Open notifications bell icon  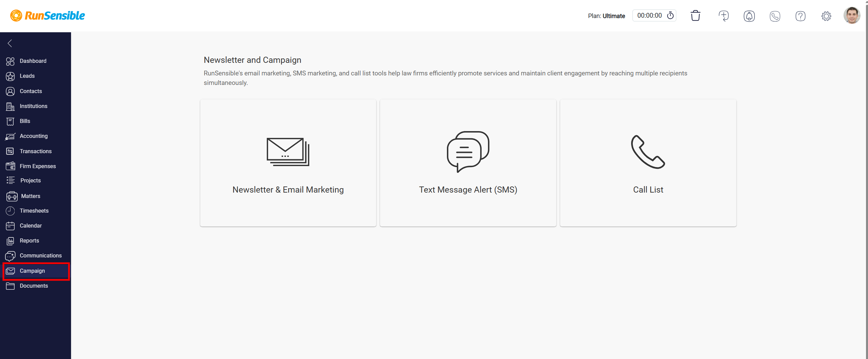coord(749,16)
